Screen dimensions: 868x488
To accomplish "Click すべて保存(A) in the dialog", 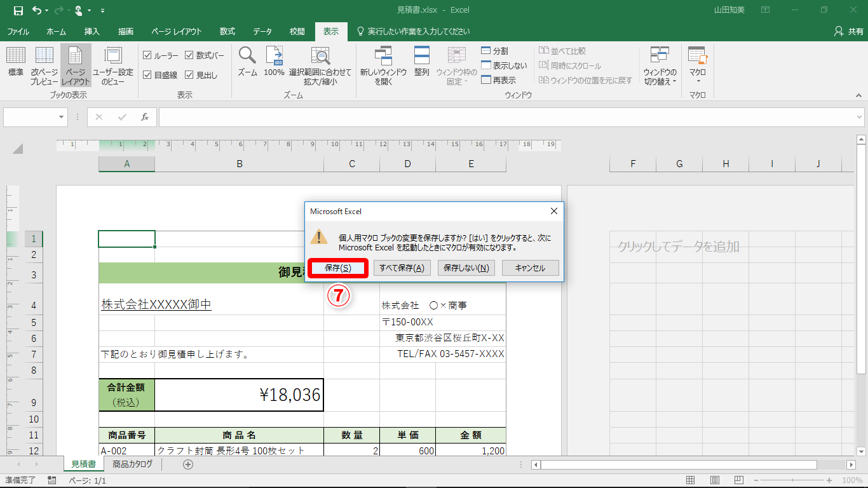I will [402, 268].
